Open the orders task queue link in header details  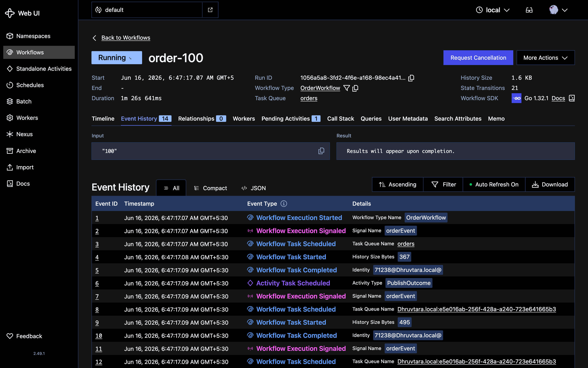(x=309, y=98)
